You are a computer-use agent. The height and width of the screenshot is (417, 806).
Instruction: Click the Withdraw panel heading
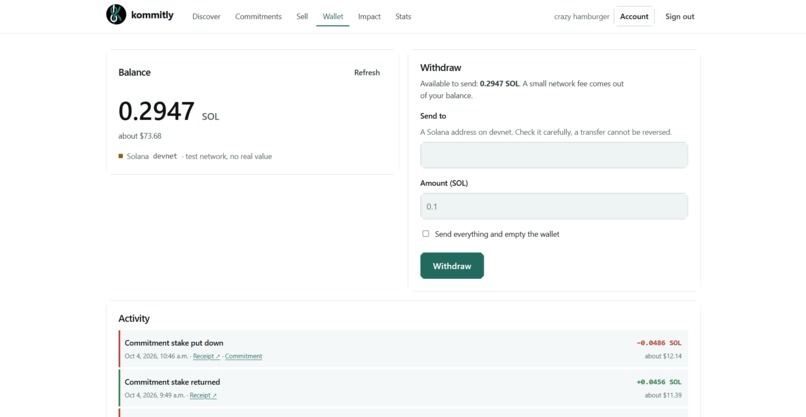441,67
